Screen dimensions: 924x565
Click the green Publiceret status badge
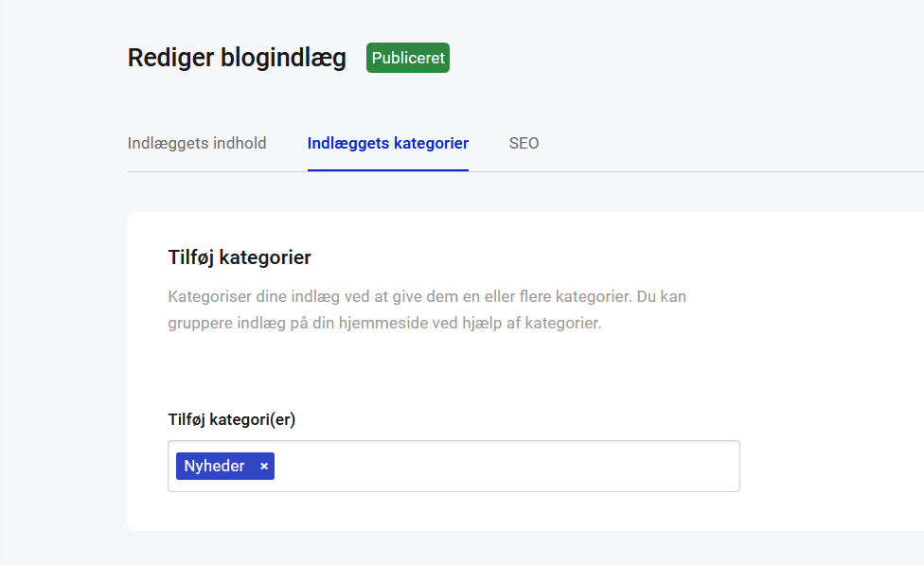coord(408,58)
